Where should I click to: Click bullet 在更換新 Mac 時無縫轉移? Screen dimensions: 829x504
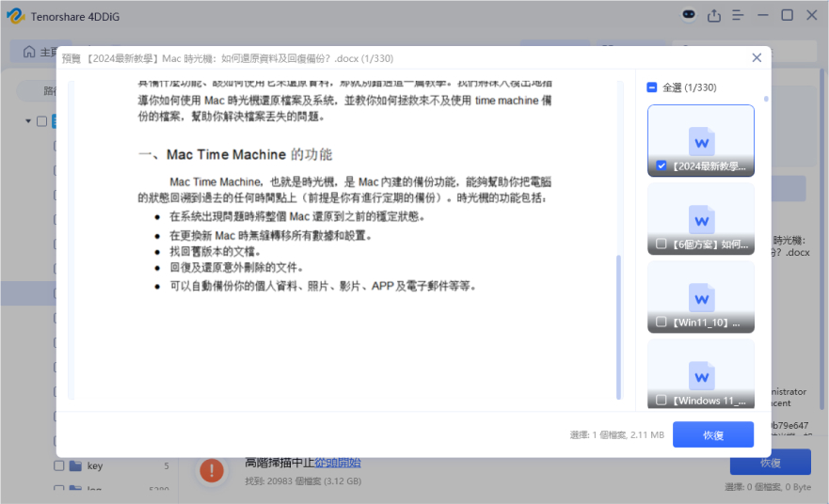click(x=270, y=236)
